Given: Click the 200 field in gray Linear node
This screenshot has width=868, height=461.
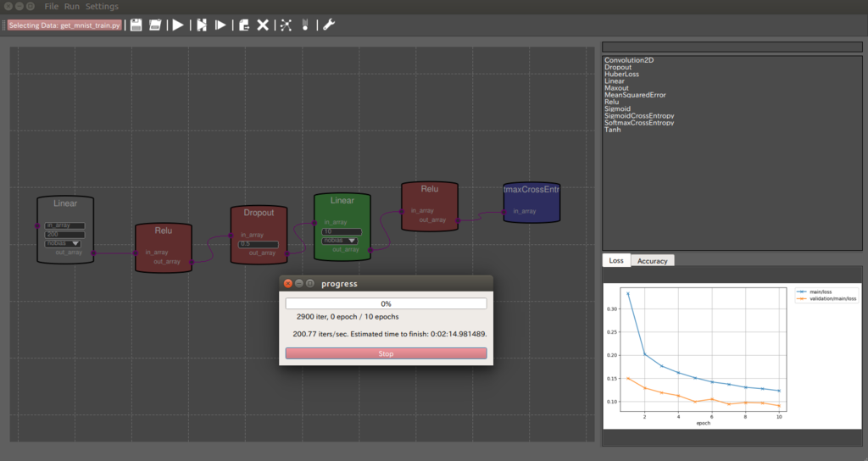Looking at the screenshot, I should pyautogui.click(x=64, y=235).
